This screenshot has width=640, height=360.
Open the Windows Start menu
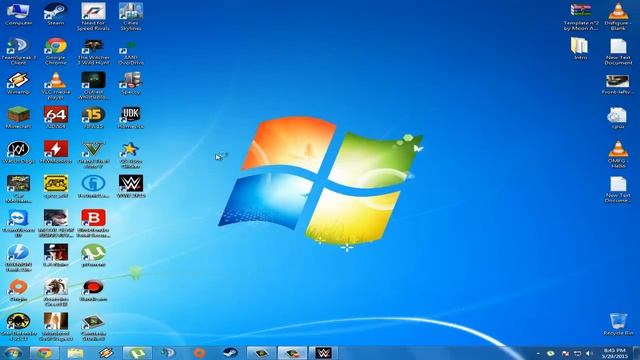coord(14,353)
